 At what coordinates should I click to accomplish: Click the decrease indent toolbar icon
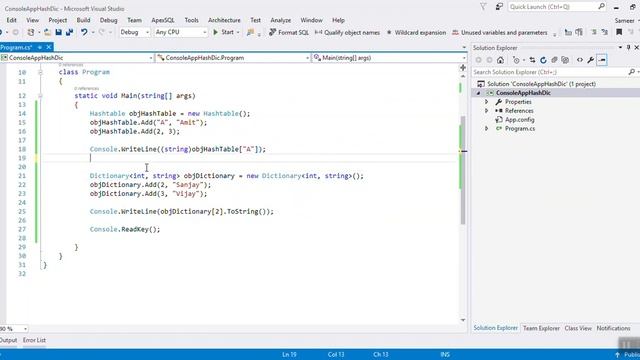point(568,32)
